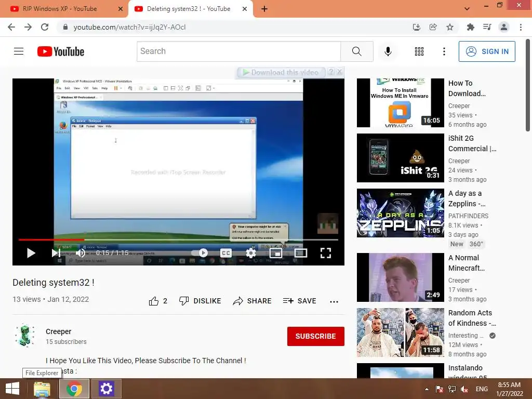Skip to next video

coord(56,253)
